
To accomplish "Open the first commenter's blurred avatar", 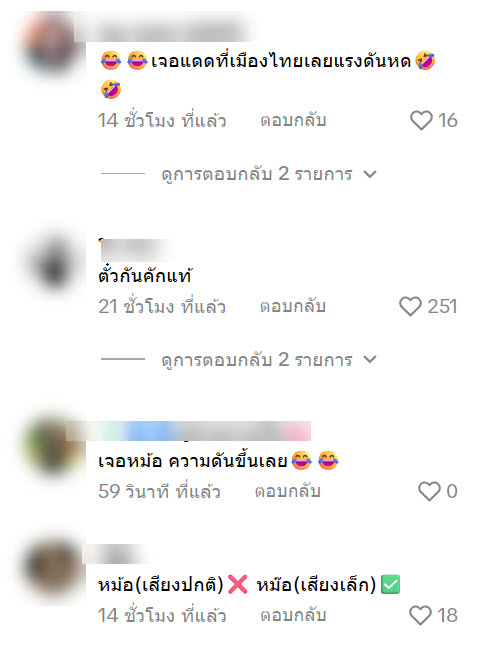I will [x=51, y=42].
